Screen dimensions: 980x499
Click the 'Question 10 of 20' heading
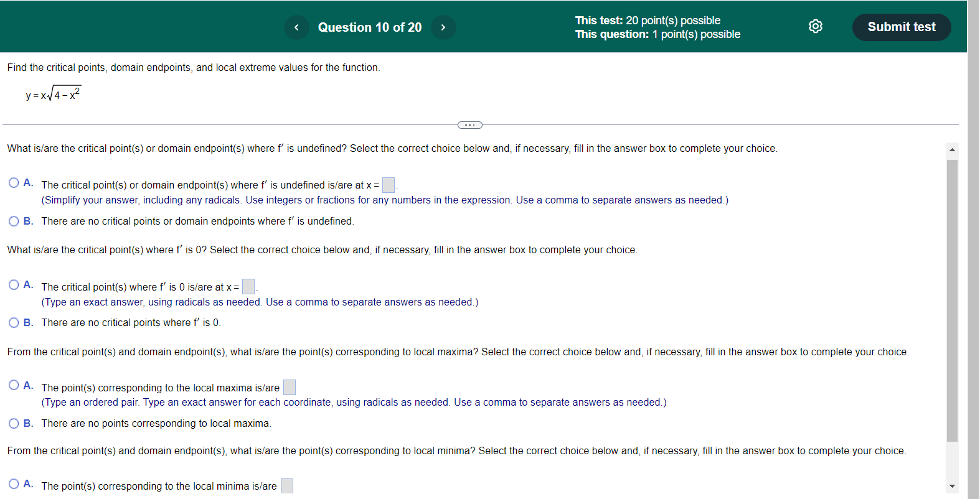point(370,27)
